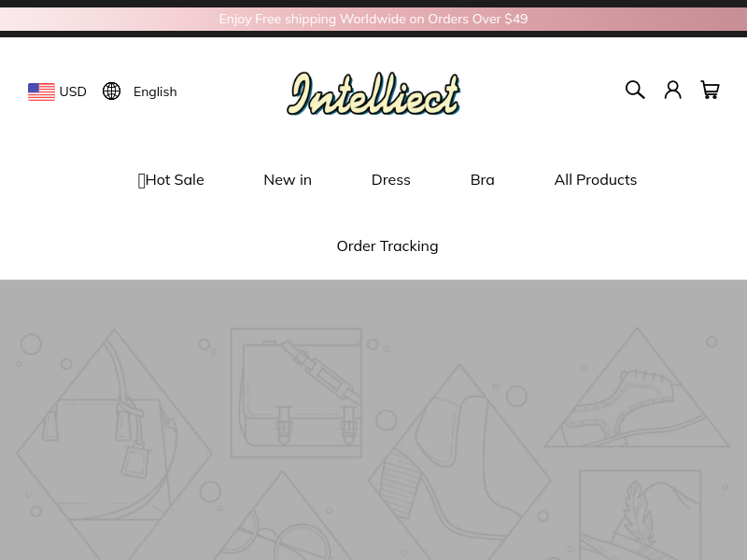Screen dimensions: 747x560
Task: Open the search magnifier icon
Action: 635,90
